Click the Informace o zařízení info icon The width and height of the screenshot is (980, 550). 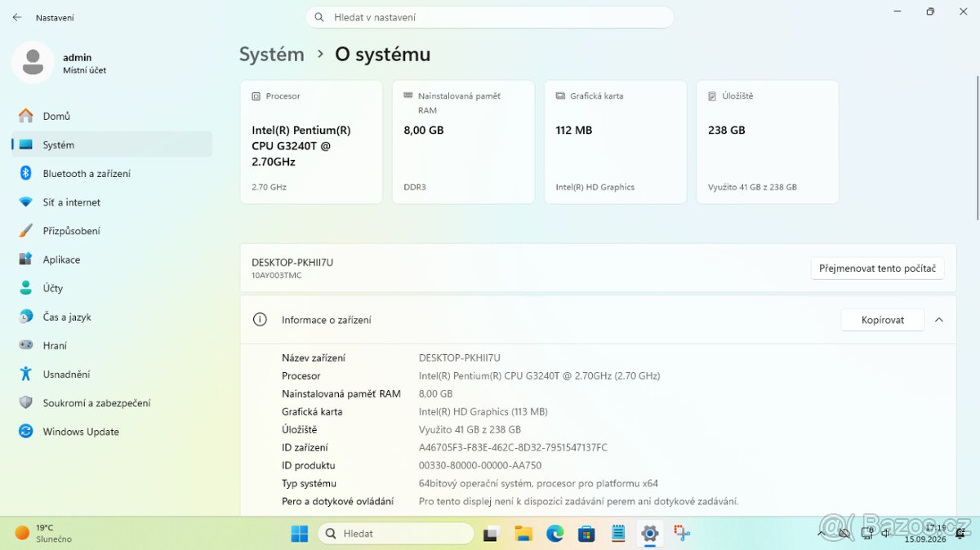[260, 320]
